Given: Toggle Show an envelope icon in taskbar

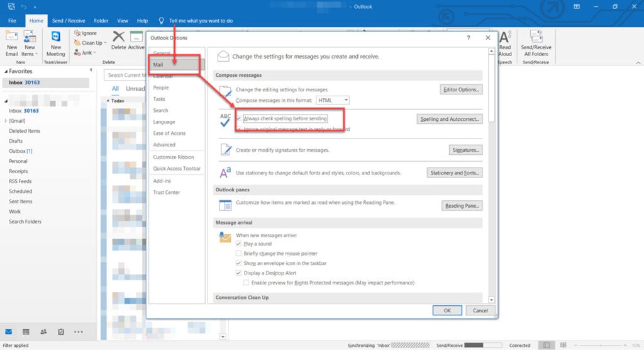Looking at the screenshot, I should point(238,262).
